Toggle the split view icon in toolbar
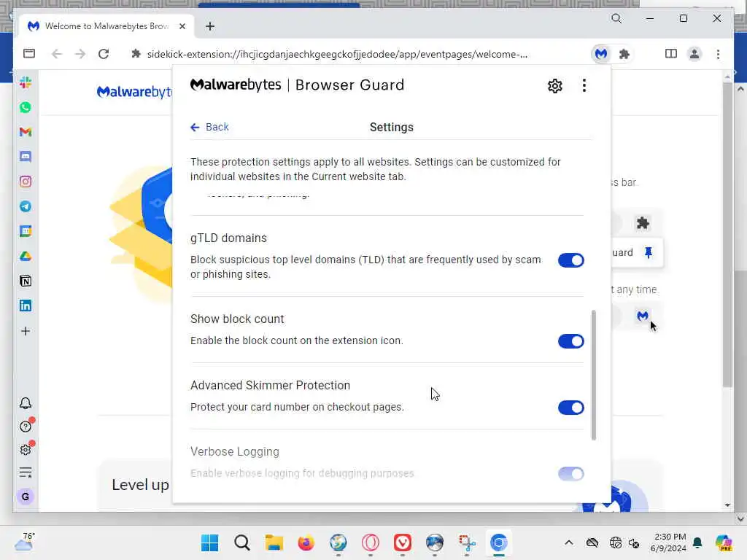Image resolution: width=747 pixels, height=560 pixels. pyautogui.click(x=671, y=54)
